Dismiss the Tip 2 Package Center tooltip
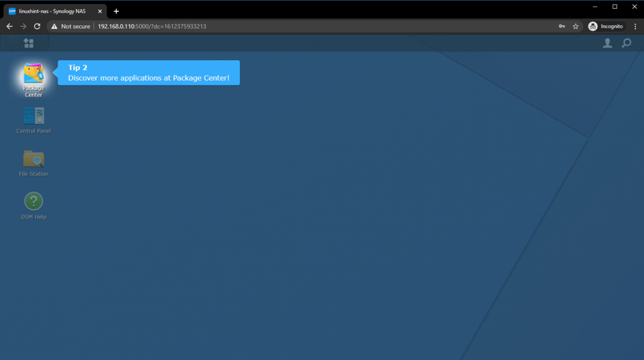Screen dimensions: 644x360 [x=149, y=73]
